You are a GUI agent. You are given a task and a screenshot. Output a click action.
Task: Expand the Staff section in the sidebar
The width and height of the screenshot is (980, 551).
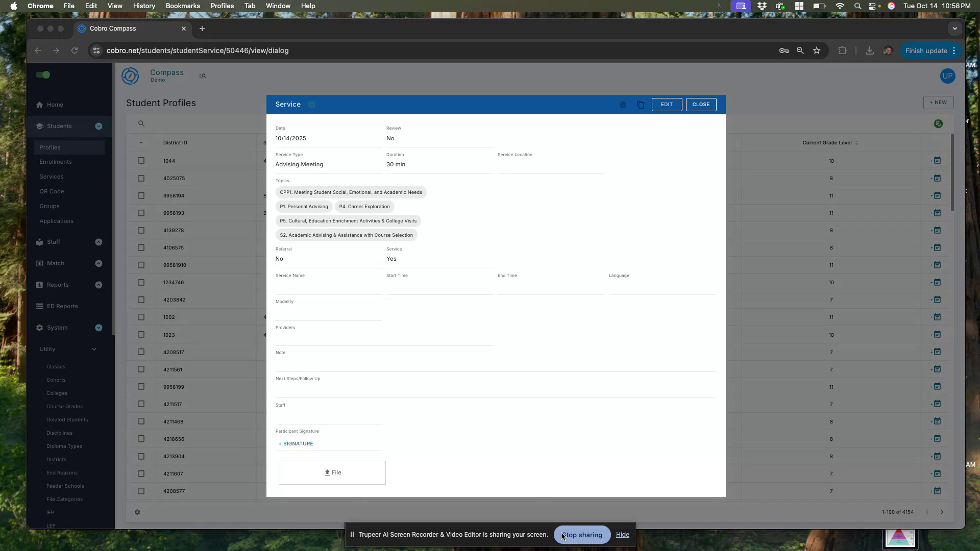click(99, 242)
